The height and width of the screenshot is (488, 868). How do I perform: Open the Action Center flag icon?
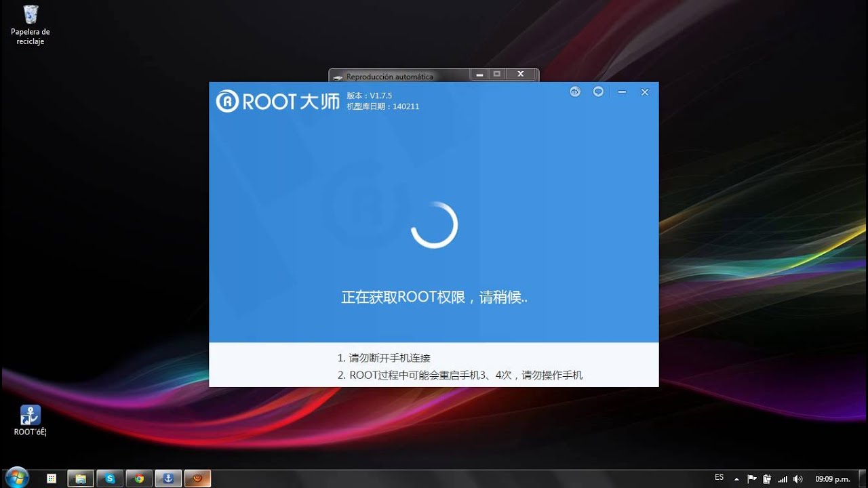(751, 479)
